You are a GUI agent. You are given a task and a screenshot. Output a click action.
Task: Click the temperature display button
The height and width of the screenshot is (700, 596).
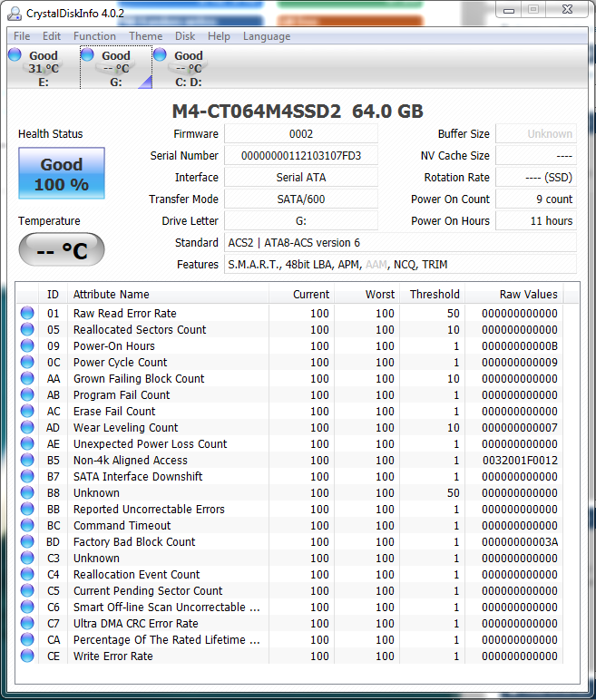(62, 249)
